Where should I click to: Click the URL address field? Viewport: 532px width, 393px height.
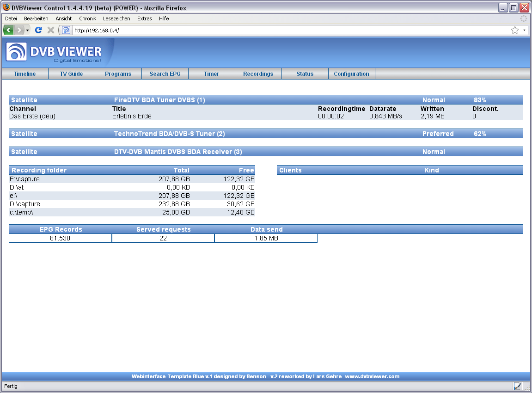pos(287,30)
